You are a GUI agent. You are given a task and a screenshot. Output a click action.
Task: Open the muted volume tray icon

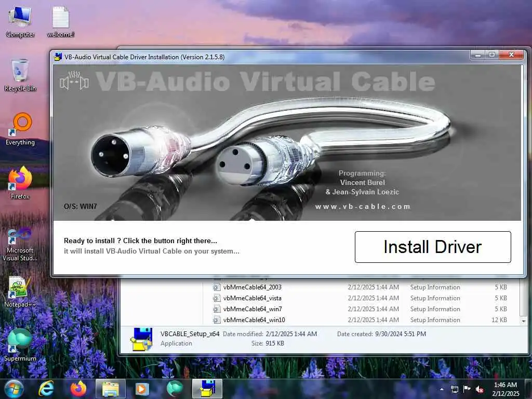pos(480,389)
